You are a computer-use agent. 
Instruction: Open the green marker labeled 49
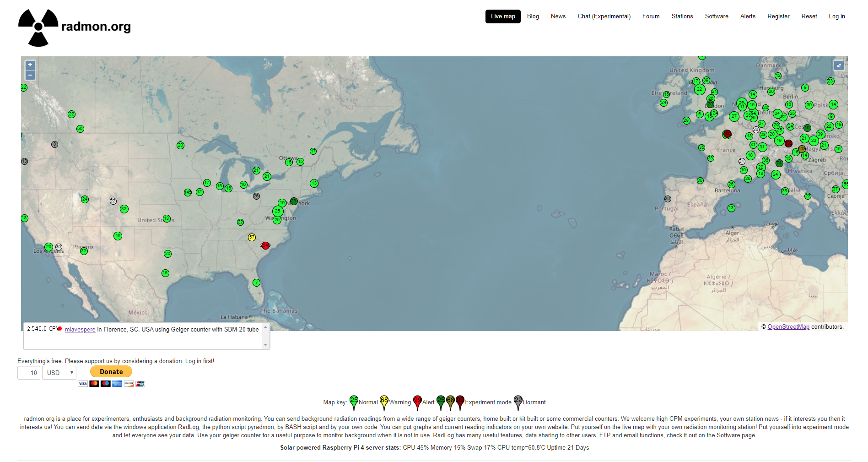tap(118, 236)
